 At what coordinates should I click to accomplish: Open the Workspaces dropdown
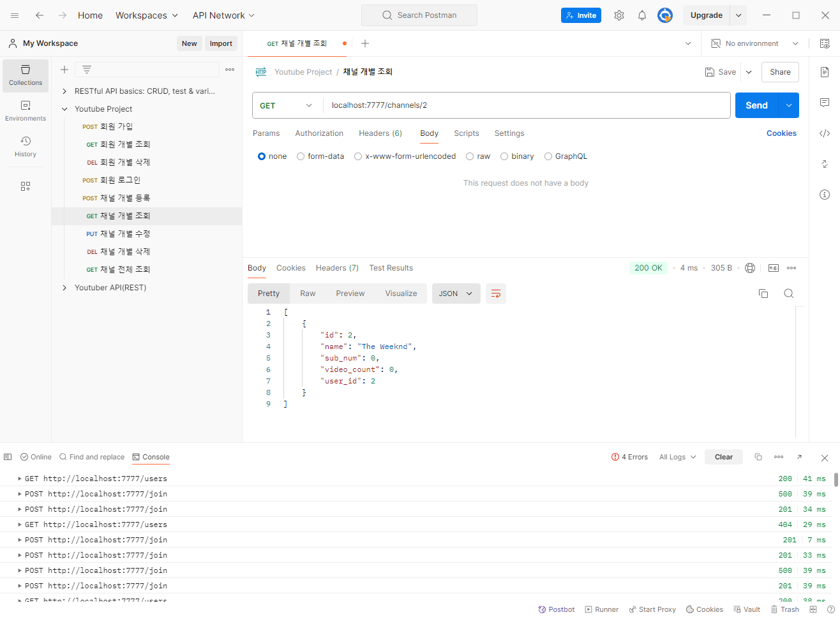(x=147, y=15)
